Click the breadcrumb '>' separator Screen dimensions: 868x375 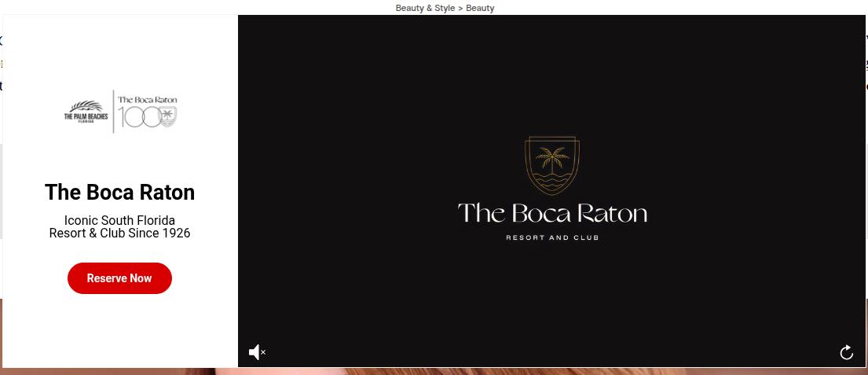(x=460, y=8)
